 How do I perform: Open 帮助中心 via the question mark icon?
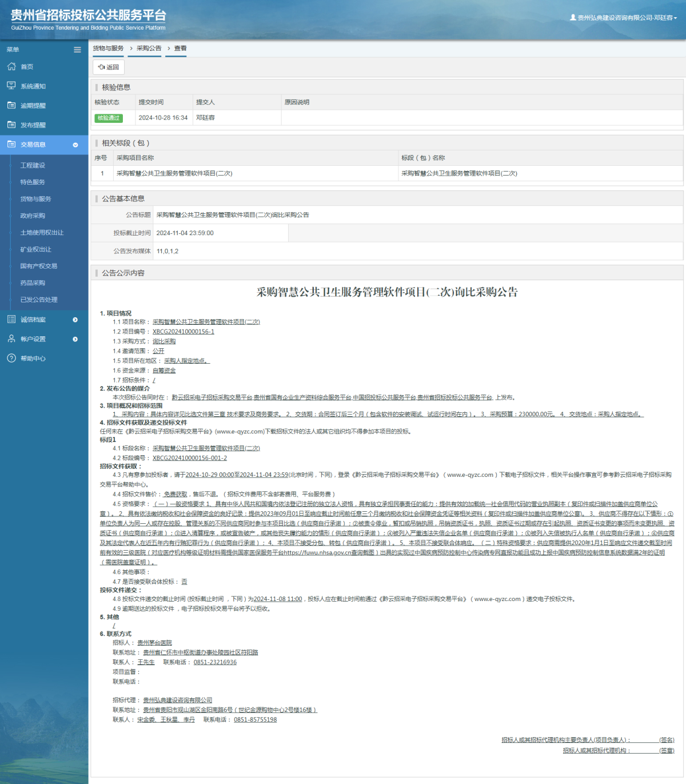(11, 359)
